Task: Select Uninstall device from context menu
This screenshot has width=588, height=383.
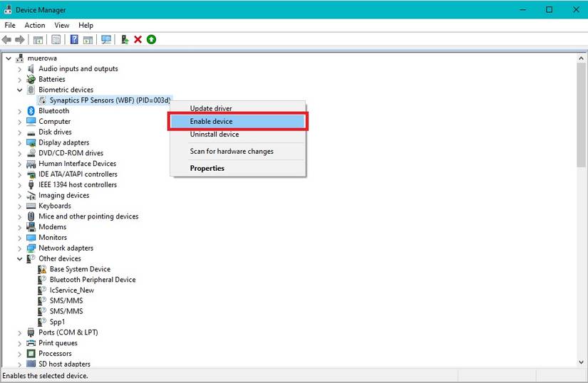Action: point(238,135)
